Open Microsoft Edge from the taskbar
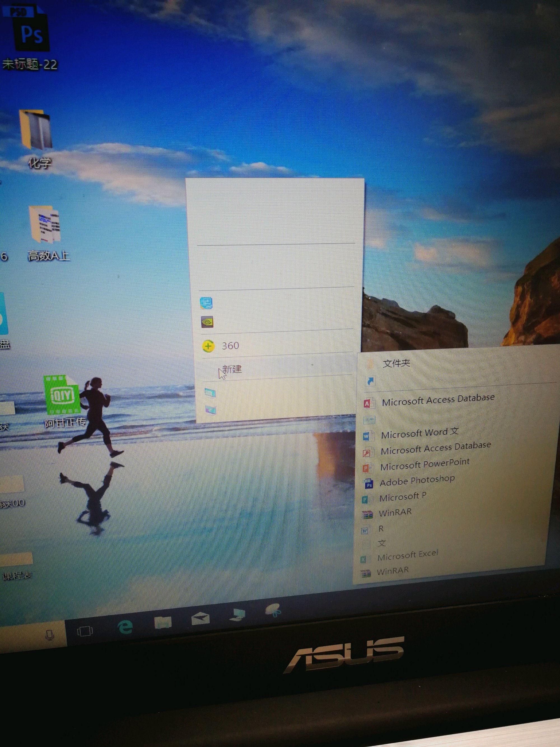The image size is (560, 747). click(x=125, y=627)
